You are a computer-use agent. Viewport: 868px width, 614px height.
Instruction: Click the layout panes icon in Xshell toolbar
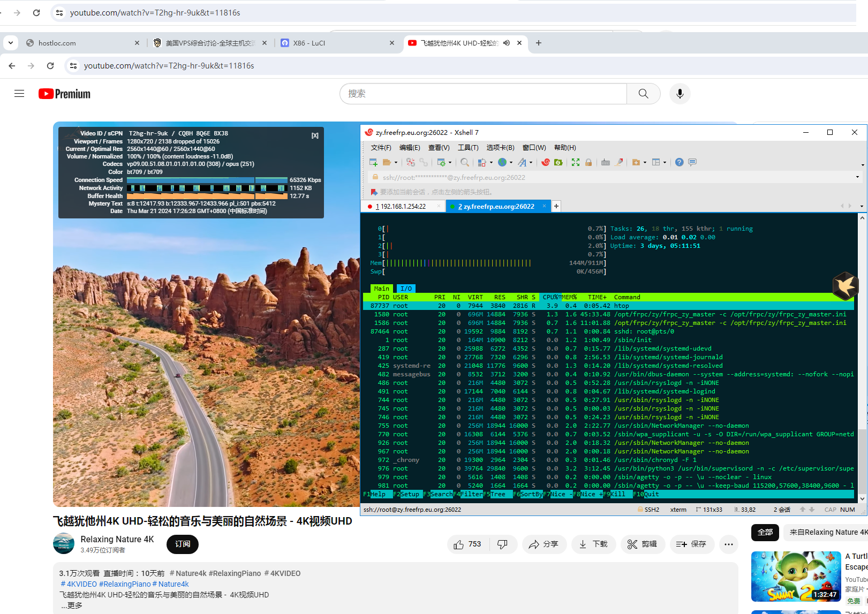[656, 162]
